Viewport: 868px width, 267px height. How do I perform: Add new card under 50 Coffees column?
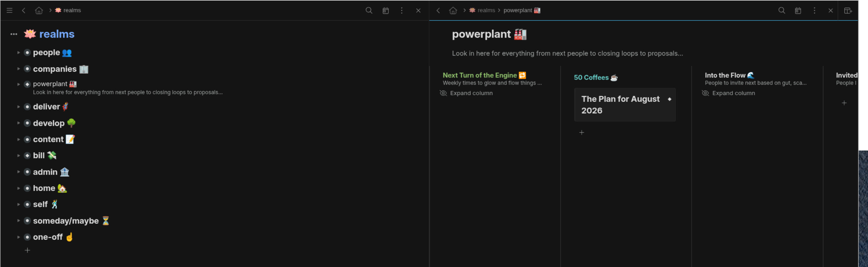pyautogui.click(x=582, y=133)
